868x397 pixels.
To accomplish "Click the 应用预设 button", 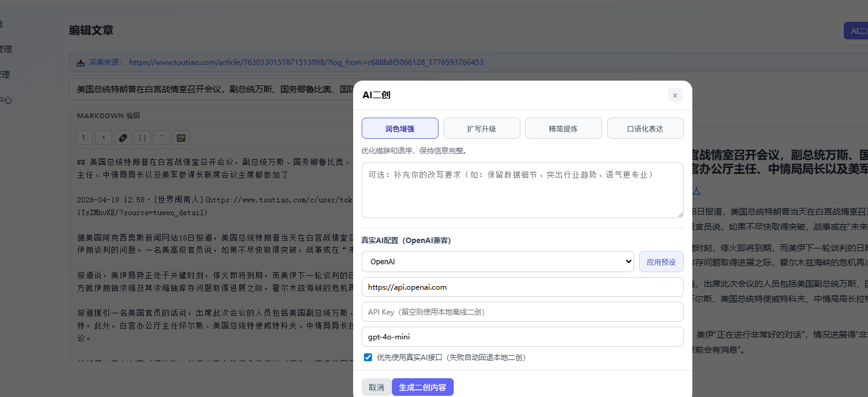I will click(x=661, y=262).
